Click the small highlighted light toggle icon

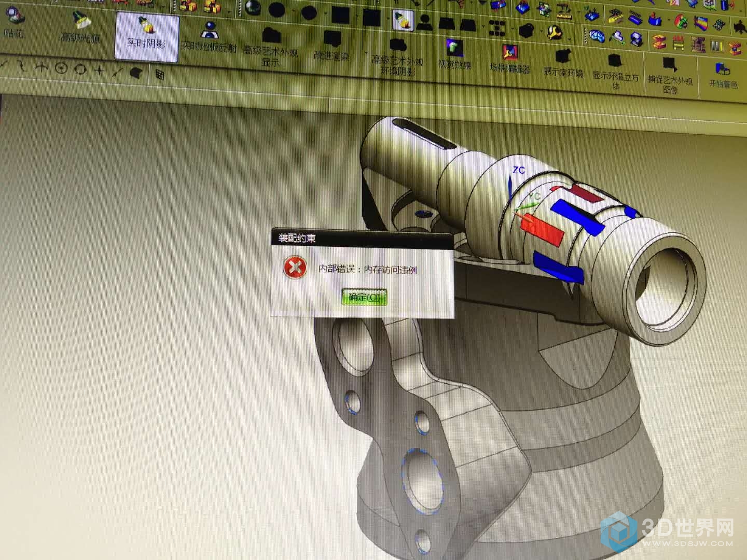[402, 20]
